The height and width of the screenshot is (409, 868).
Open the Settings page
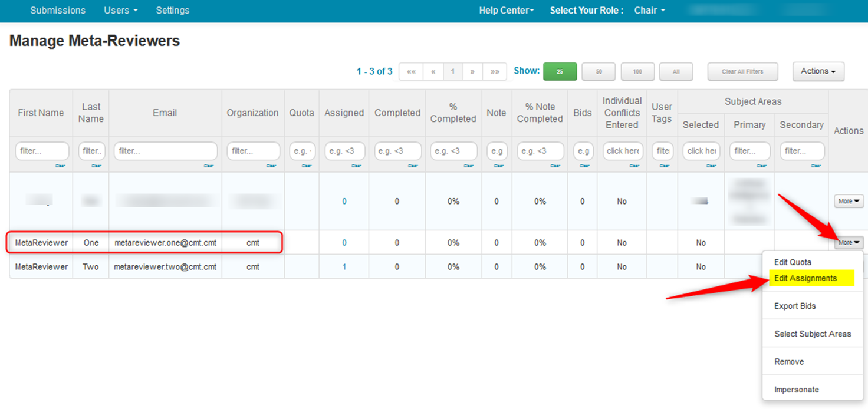coord(173,11)
